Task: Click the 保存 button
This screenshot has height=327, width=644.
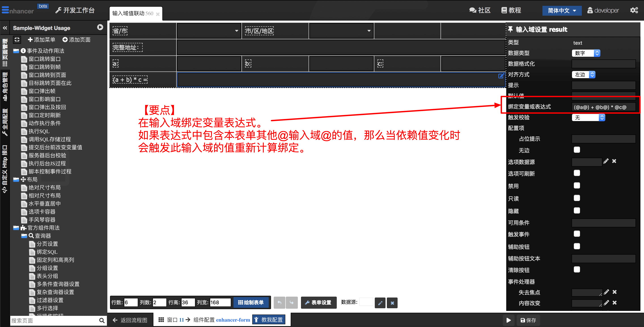Action: click(x=528, y=320)
